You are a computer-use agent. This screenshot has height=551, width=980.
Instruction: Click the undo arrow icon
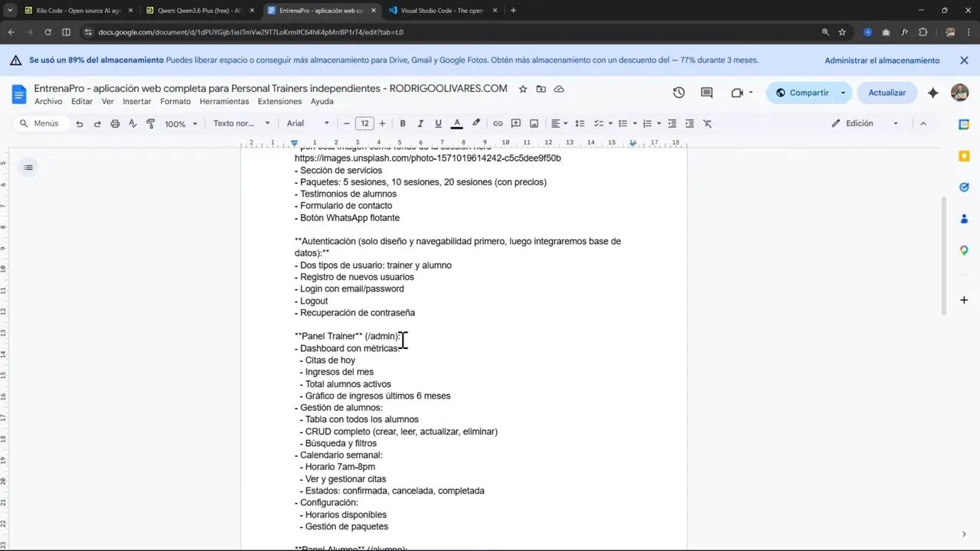80,123
